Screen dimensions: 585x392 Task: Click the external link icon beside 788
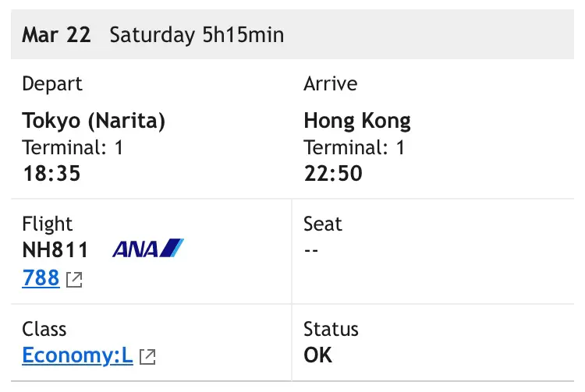(x=74, y=280)
